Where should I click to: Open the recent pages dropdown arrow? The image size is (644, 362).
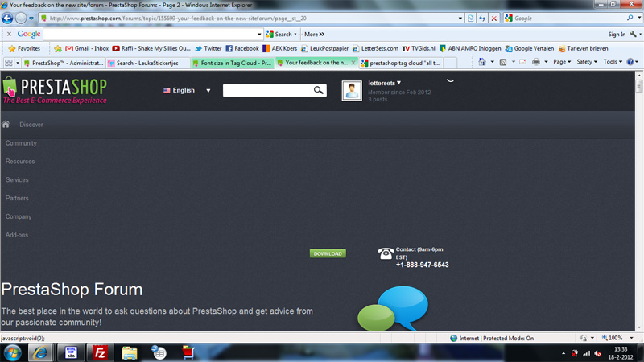click(31, 19)
